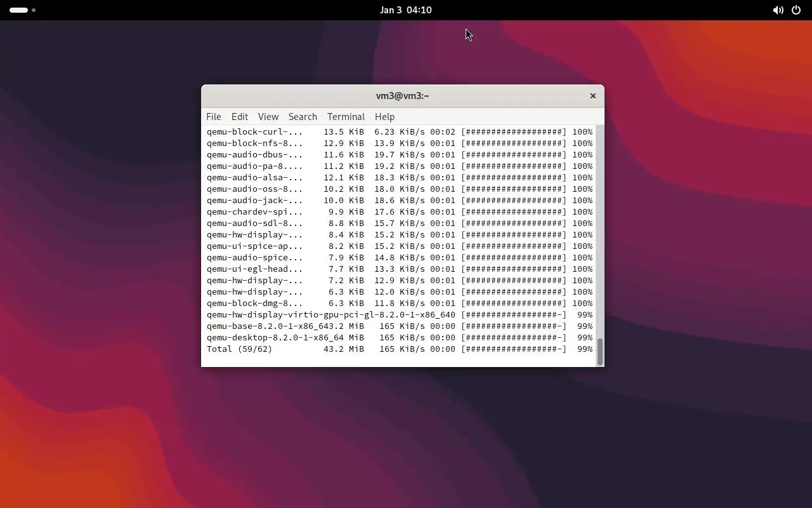The width and height of the screenshot is (812, 508).
Task: Click the qemu-ui-egl-head... line
Action: (x=400, y=269)
